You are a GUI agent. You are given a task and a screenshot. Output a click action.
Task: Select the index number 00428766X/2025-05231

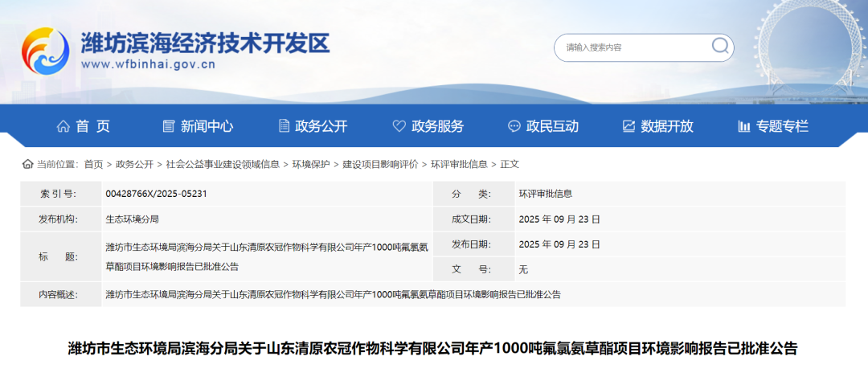click(x=157, y=194)
